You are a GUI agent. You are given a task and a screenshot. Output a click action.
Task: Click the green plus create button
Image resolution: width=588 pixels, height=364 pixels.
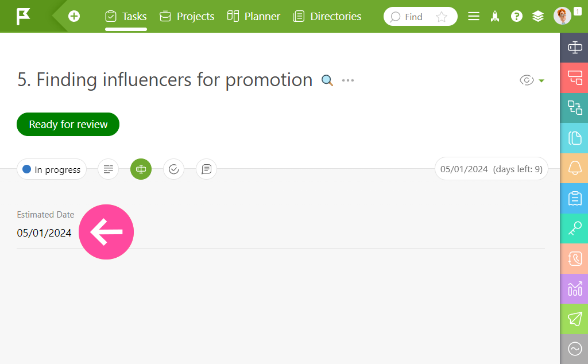coord(74,16)
